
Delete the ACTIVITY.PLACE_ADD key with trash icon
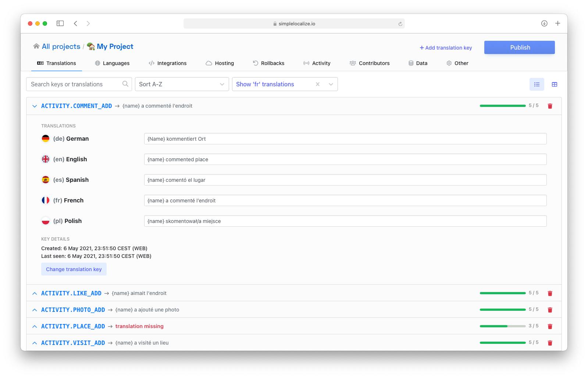tap(550, 327)
